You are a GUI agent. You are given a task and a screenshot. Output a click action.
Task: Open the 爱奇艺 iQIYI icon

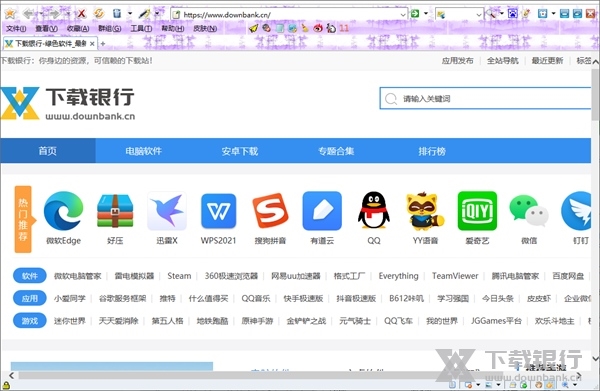(x=477, y=211)
